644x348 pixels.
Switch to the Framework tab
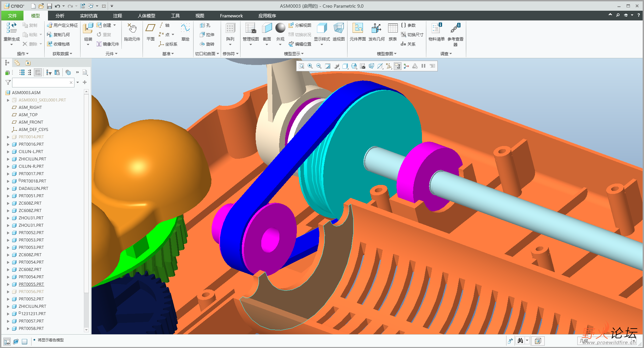point(231,16)
